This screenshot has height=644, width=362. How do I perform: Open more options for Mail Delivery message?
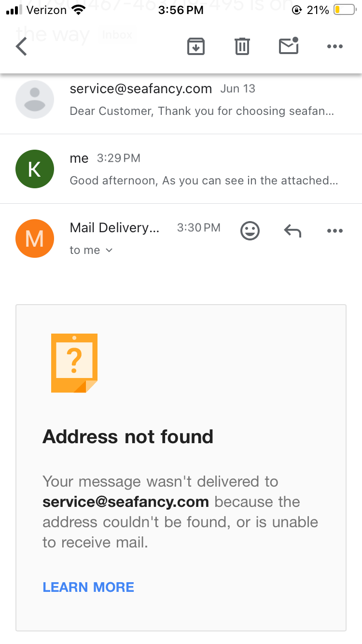click(x=334, y=231)
